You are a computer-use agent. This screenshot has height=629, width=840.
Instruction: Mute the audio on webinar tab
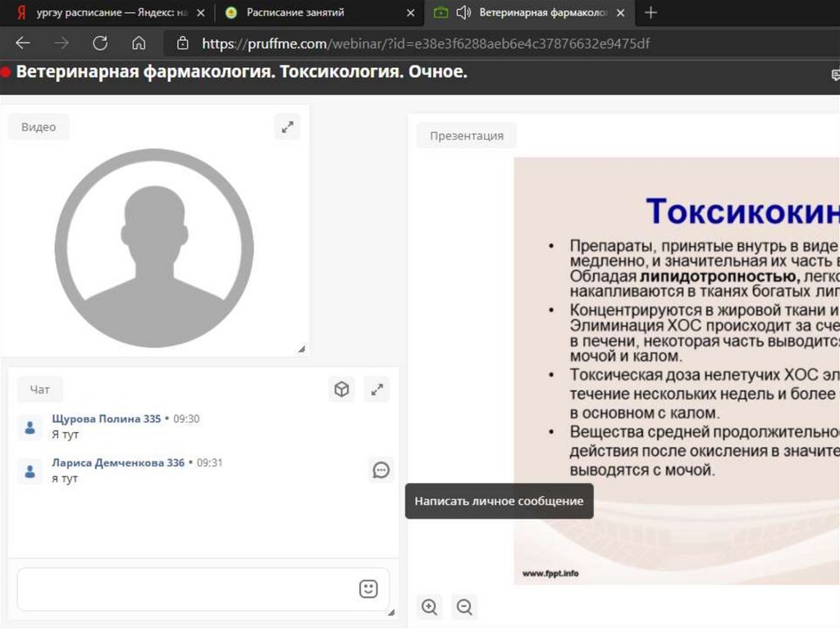pyautogui.click(x=463, y=13)
